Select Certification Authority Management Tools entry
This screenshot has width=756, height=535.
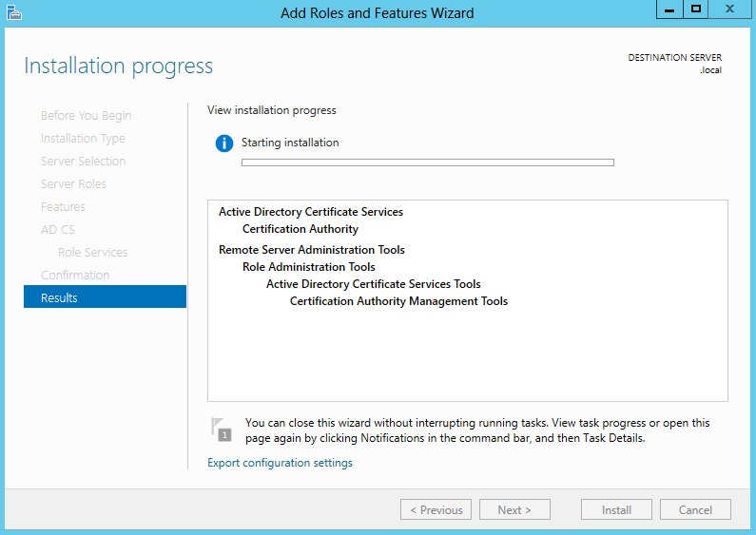(398, 301)
